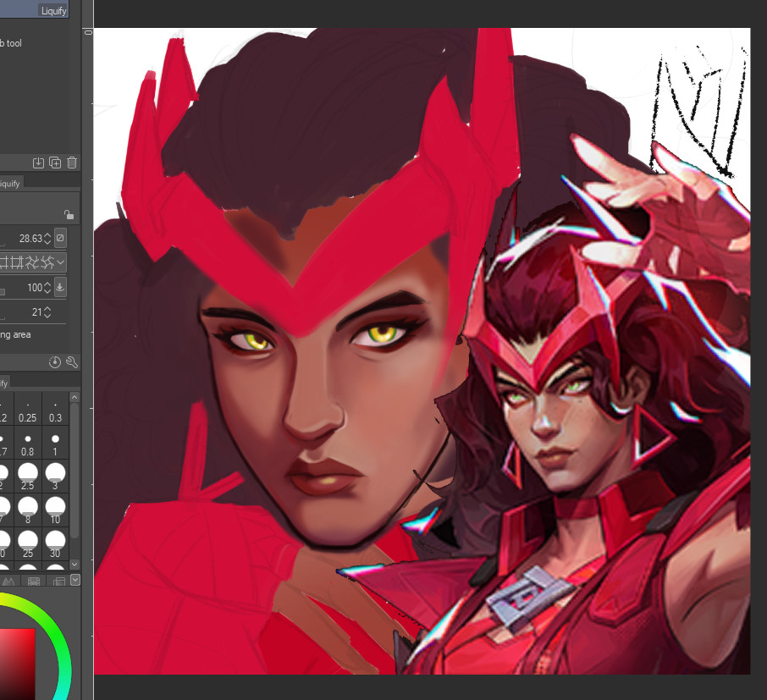Image resolution: width=767 pixels, height=700 pixels.
Task: Increase the 21 value with up arrow
Action: coord(47,309)
